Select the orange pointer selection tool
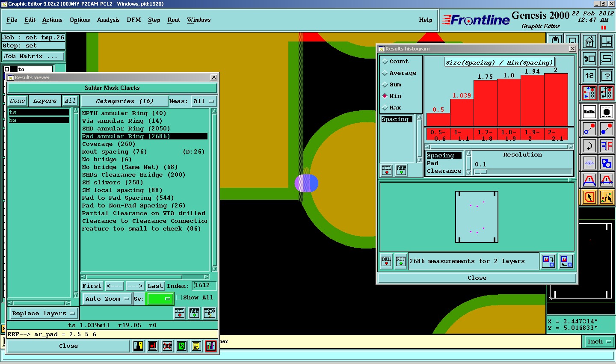616x364 pixels. coord(589,197)
